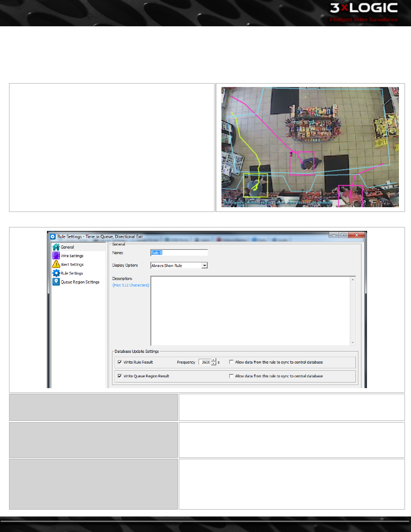Click the Max 512 Characters note

coord(131,285)
